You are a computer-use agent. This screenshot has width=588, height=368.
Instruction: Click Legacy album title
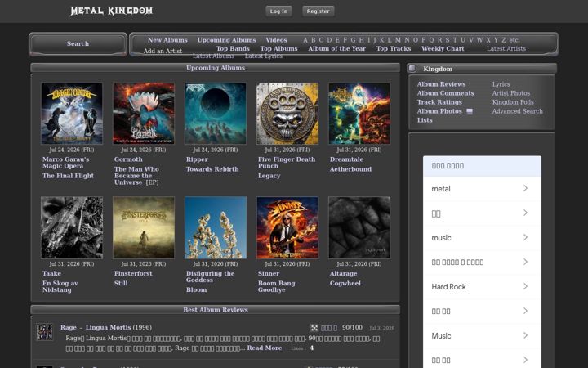[x=269, y=176]
